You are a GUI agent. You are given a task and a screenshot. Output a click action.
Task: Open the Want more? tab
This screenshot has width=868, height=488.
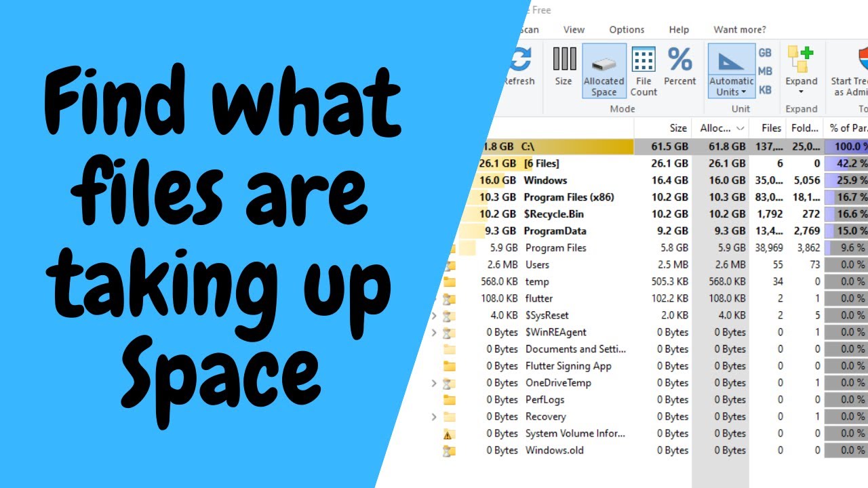point(740,30)
